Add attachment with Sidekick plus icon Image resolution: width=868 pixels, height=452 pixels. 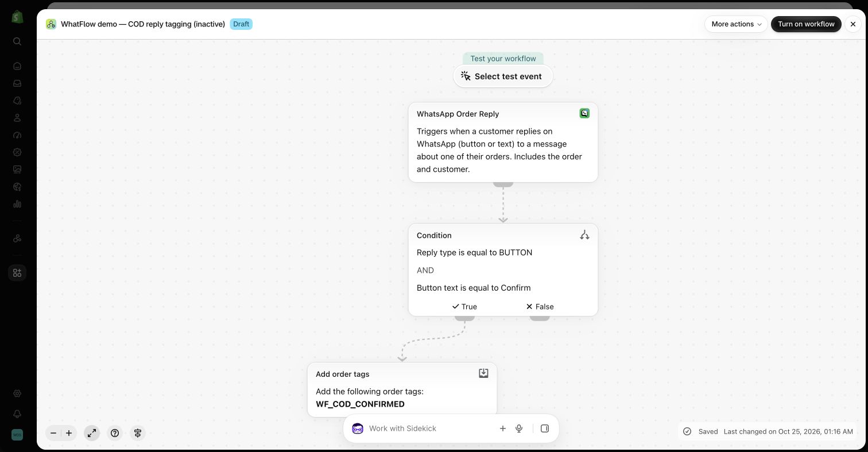pos(503,428)
